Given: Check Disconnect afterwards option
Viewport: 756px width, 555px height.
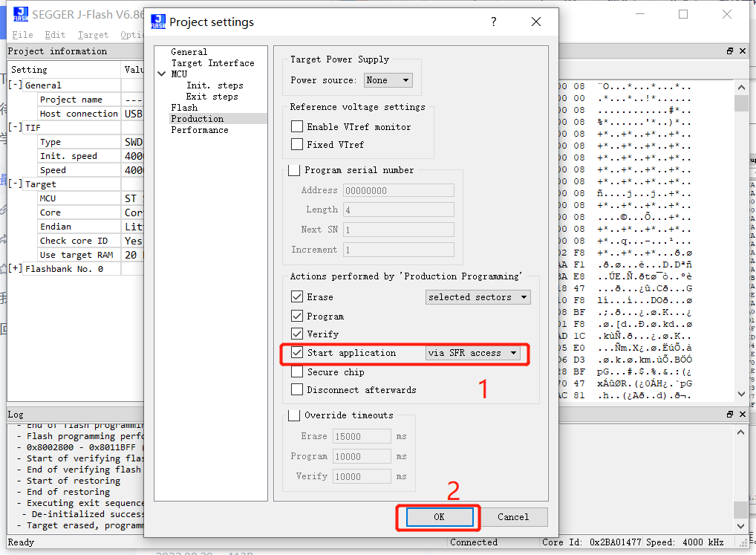Looking at the screenshot, I should click(x=297, y=389).
